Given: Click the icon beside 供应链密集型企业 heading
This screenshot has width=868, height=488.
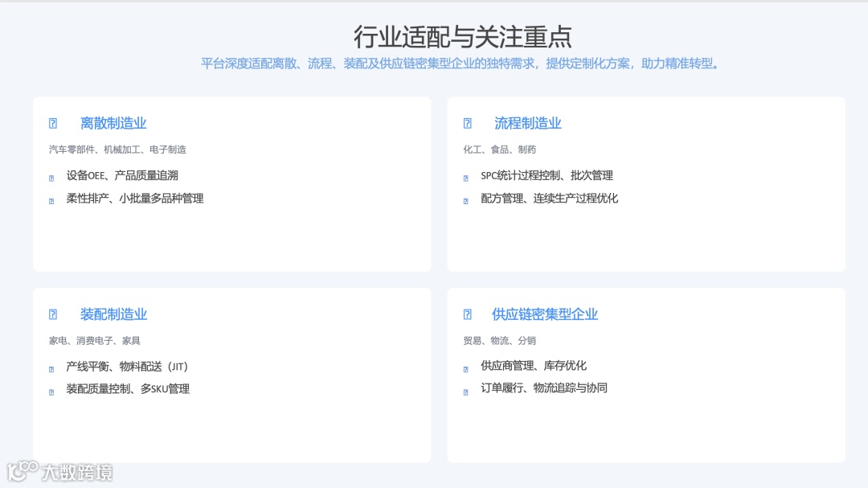Looking at the screenshot, I should coord(468,314).
